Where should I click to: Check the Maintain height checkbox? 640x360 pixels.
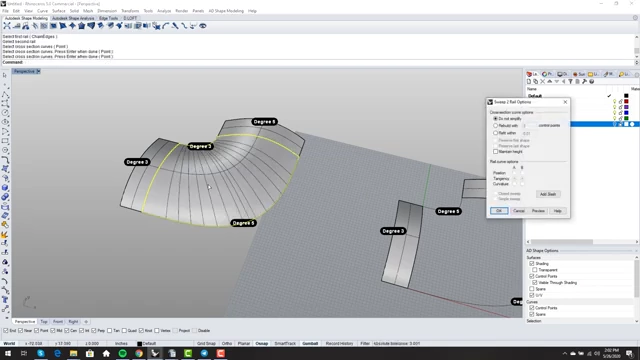496,151
